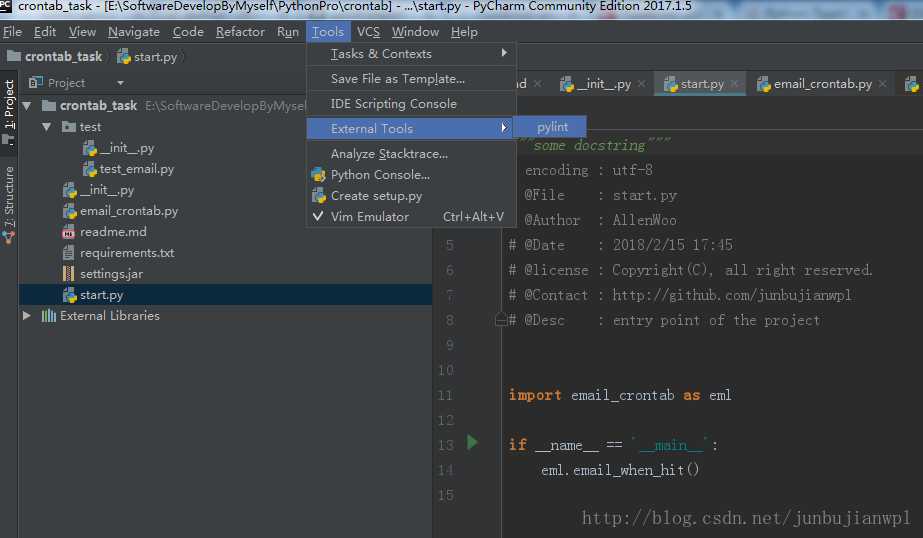Open the Window menu
This screenshot has width=923, height=538.
[x=415, y=32]
